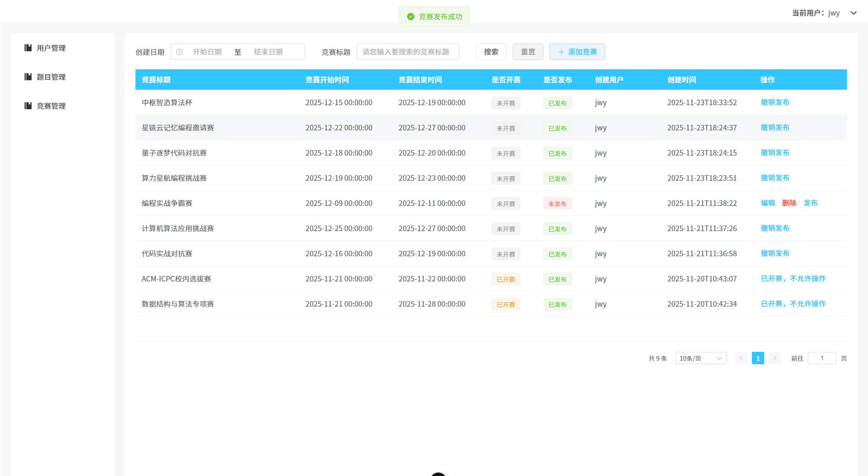This screenshot has height=476, width=868.
Task: Click the clock icon in date range field
Action: (179, 52)
